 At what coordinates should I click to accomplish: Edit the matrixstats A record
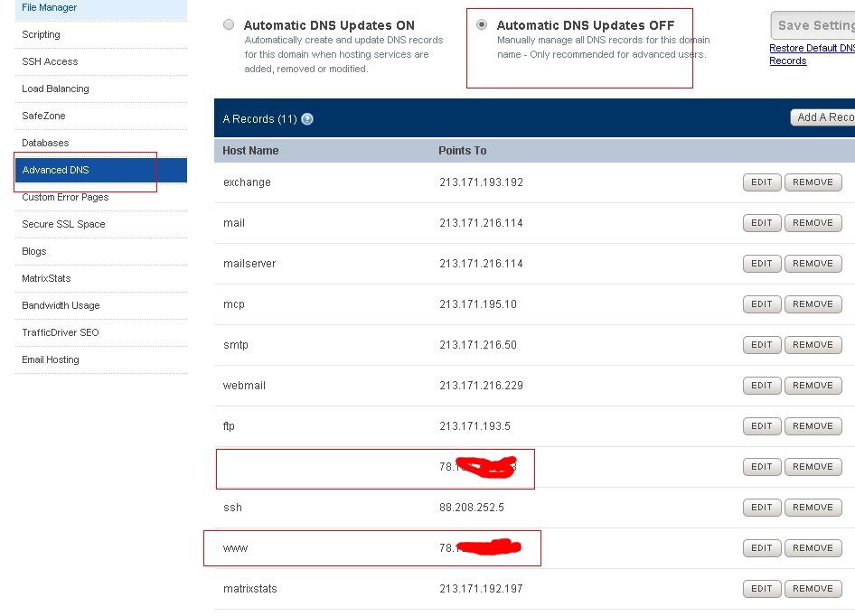pos(762,589)
